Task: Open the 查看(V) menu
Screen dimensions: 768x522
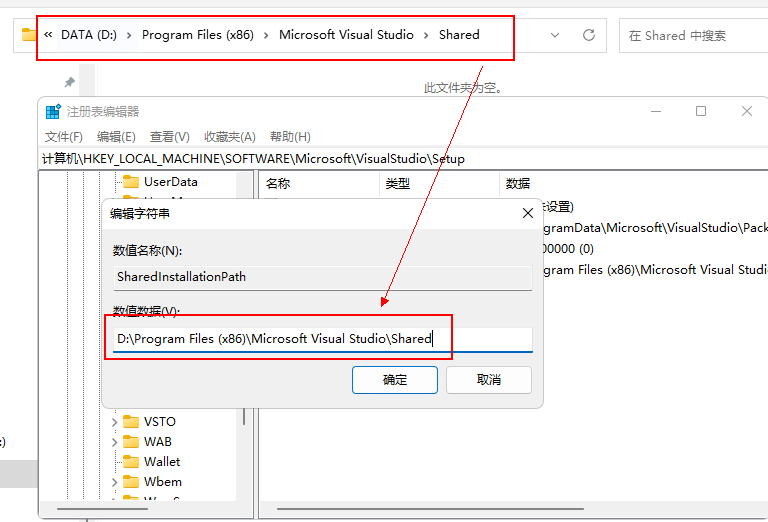Action: (169, 137)
